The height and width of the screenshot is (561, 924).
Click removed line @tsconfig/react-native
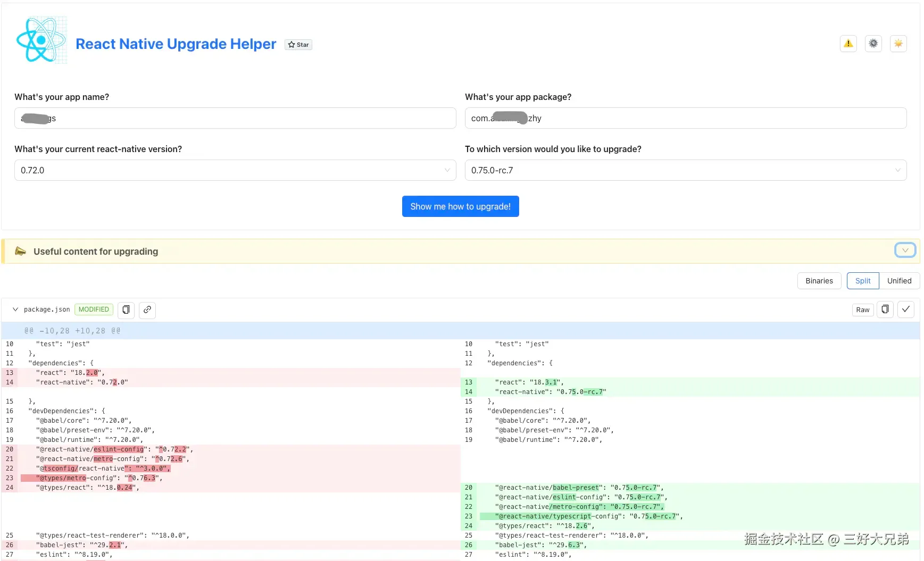point(231,468)
